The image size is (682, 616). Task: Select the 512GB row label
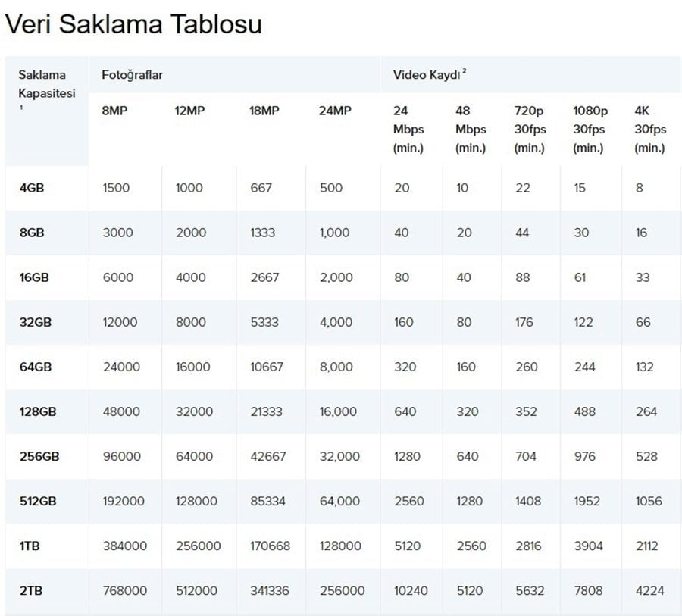[x=39, y=501]
